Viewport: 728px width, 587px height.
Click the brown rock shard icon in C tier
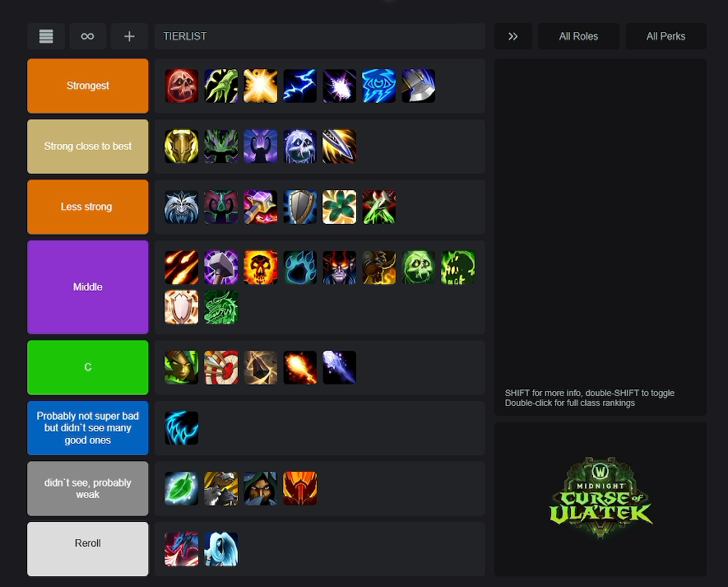coord(261,368)
